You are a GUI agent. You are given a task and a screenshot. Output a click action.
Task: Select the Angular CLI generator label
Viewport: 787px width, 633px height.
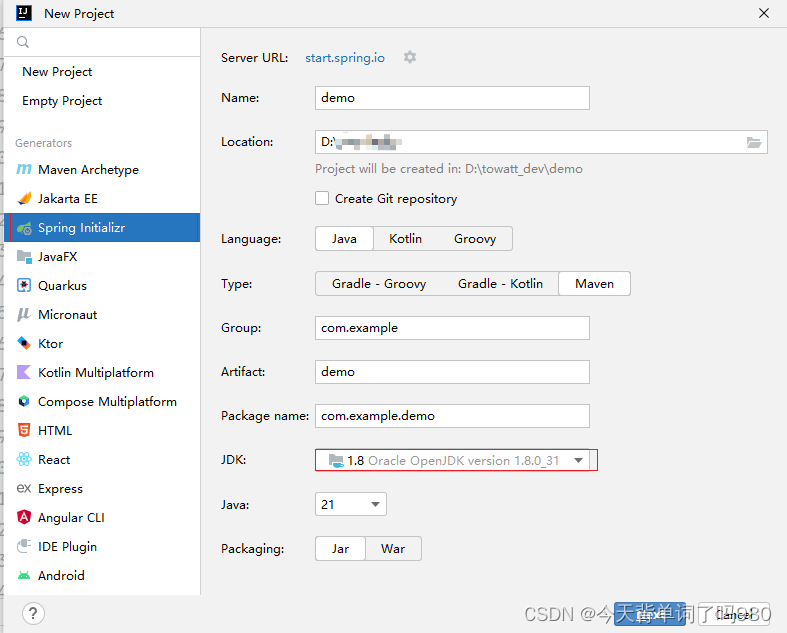pyautogui.click(x=71, y=518)
